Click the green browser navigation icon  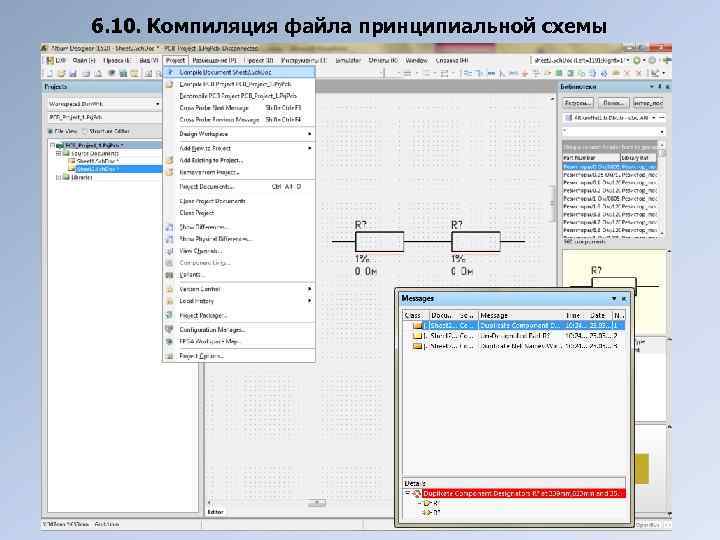coord(636,60)
